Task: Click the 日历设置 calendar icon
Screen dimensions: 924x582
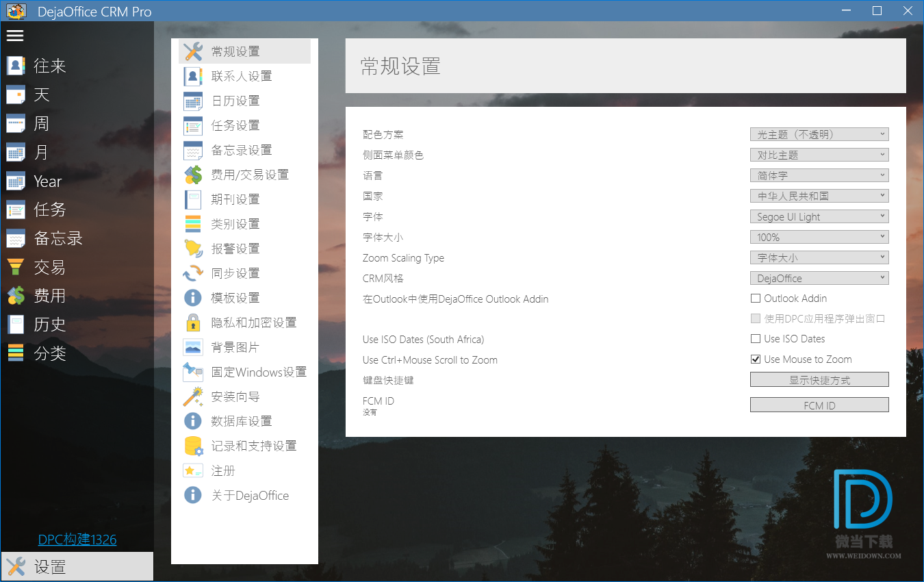Action: [x=193, y=101]
